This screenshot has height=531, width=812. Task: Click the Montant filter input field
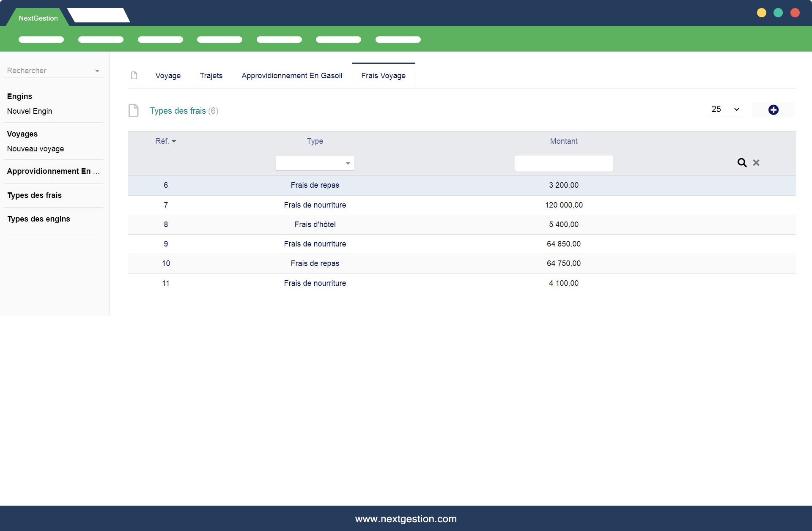[563, 163]
